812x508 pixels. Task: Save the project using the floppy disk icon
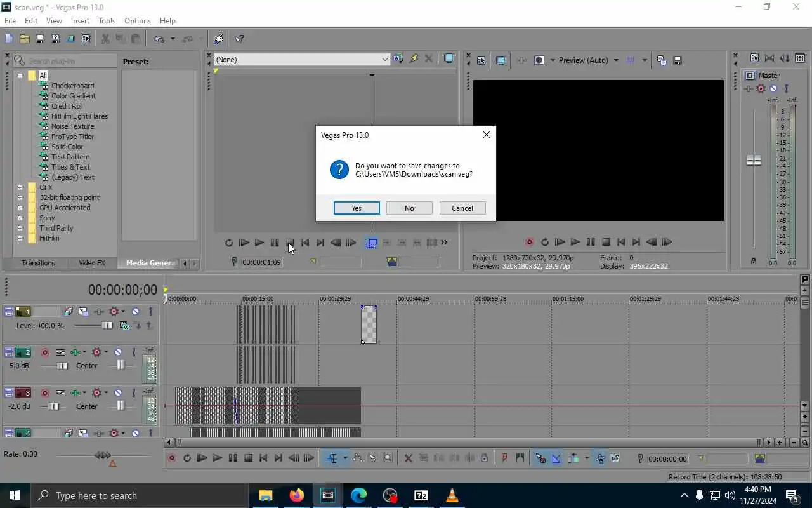pos(39,39)
